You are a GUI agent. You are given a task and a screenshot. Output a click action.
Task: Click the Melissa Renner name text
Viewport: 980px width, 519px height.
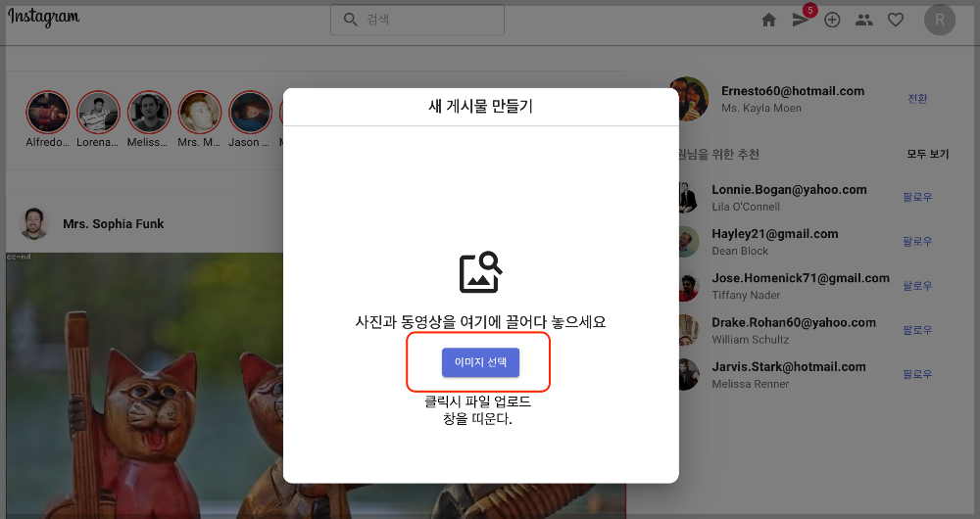coord(750,384)
